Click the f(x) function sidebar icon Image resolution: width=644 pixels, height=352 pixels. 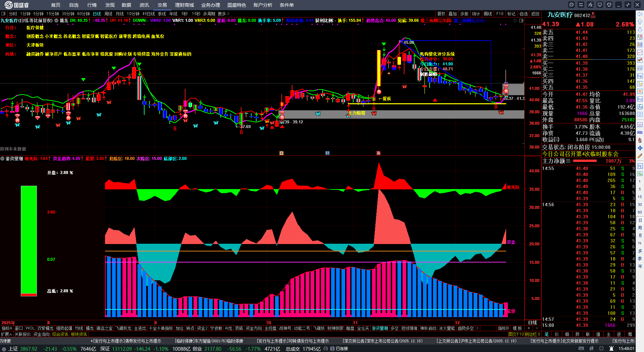640,107
